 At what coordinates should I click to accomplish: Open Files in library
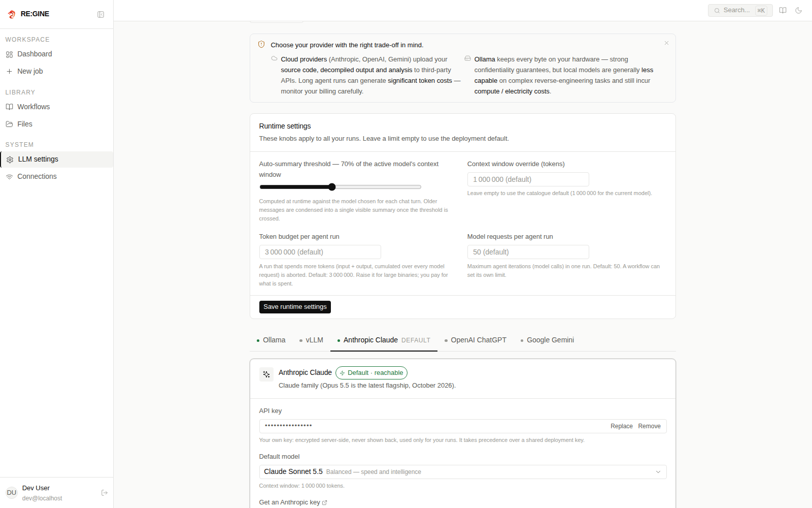click(x=56, y=124)
